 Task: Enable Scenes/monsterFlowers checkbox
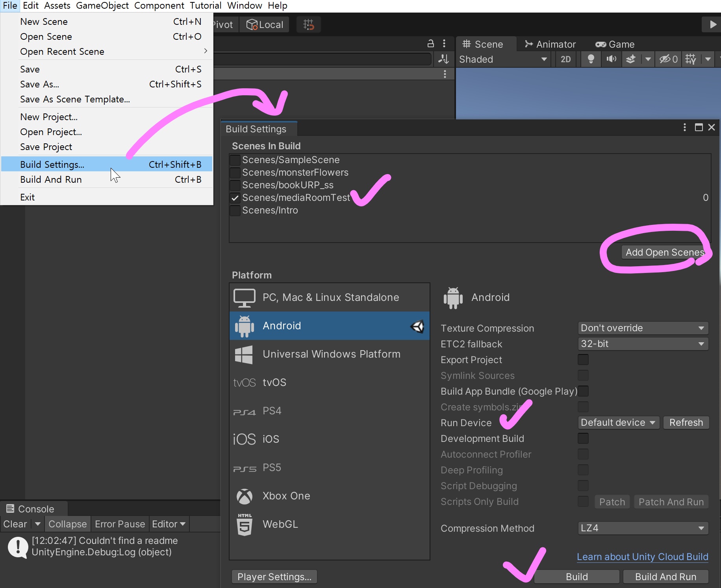[x=235, y=173]
